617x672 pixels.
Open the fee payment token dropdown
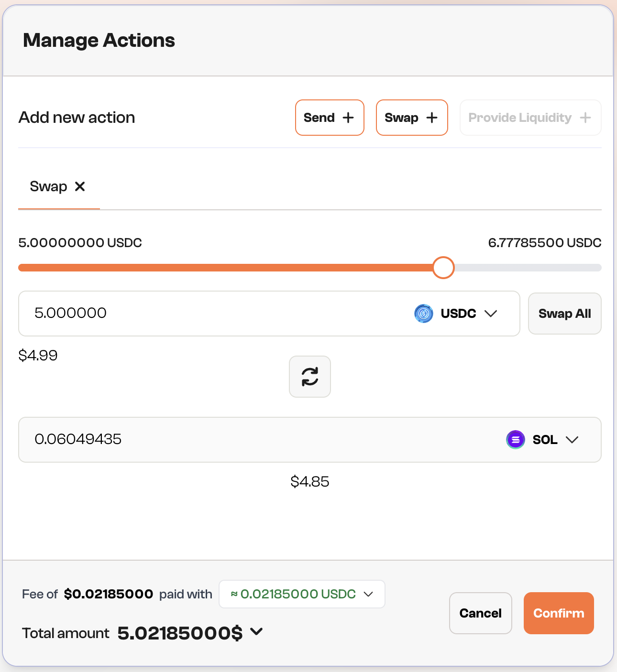(x=368, y=594)
